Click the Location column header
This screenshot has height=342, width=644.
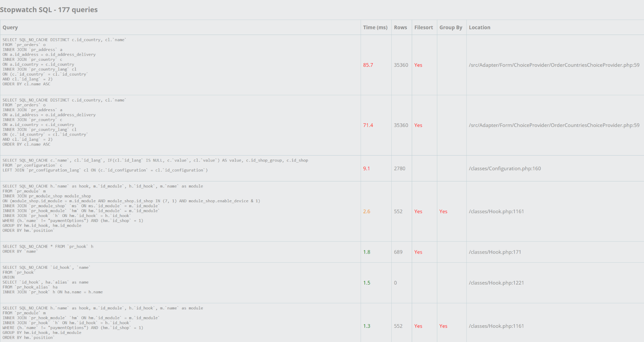pyautogui.click(x=480, y=28)
